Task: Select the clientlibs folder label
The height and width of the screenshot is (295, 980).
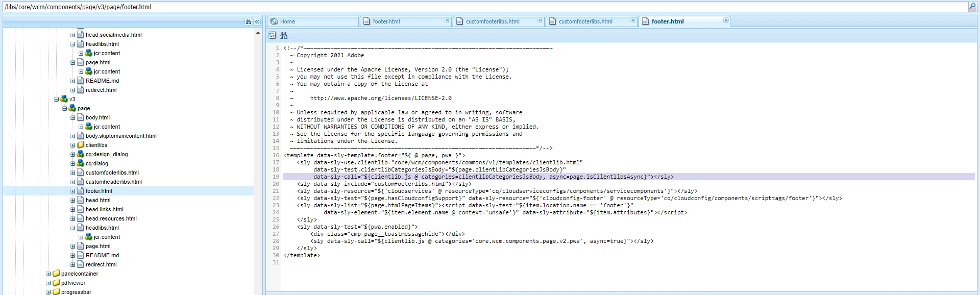Action: tap(96, 145)
